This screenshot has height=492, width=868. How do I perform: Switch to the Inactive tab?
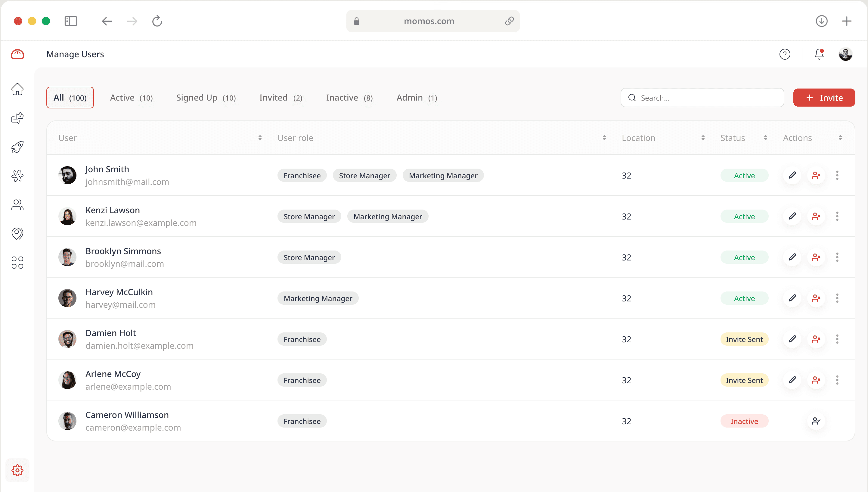(349, 97)
